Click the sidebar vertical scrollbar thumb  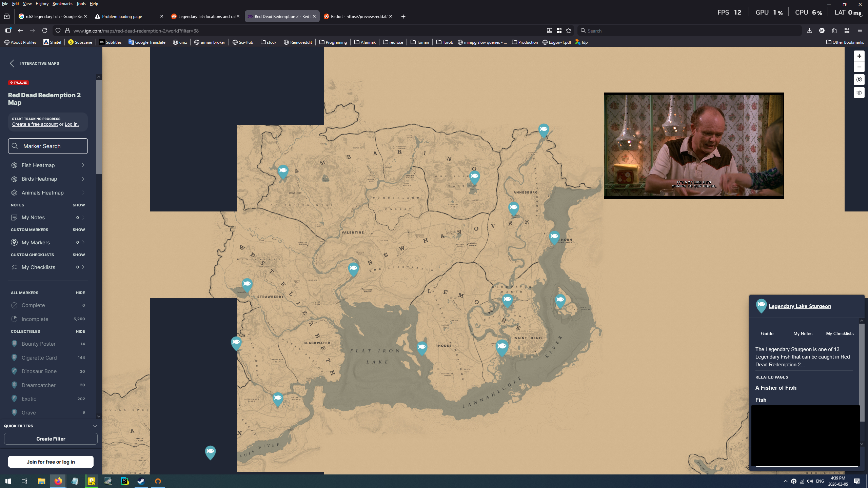[99, 127]
